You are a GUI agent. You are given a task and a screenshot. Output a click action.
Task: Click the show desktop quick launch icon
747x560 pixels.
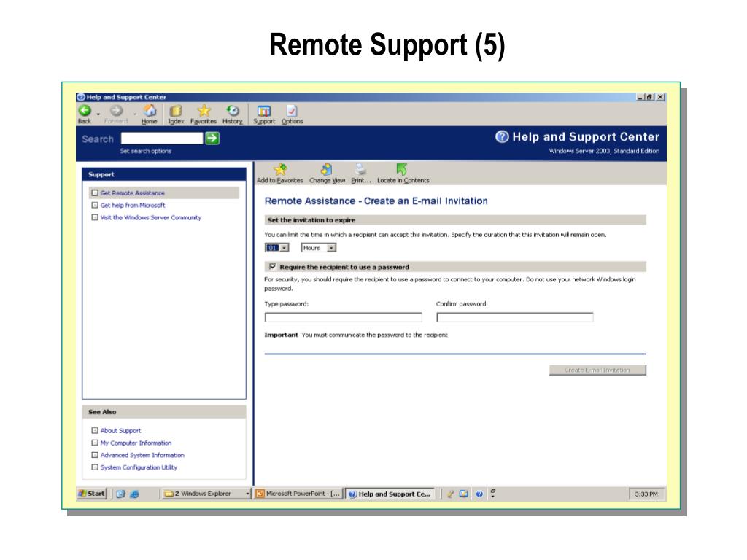pos(120,494)
